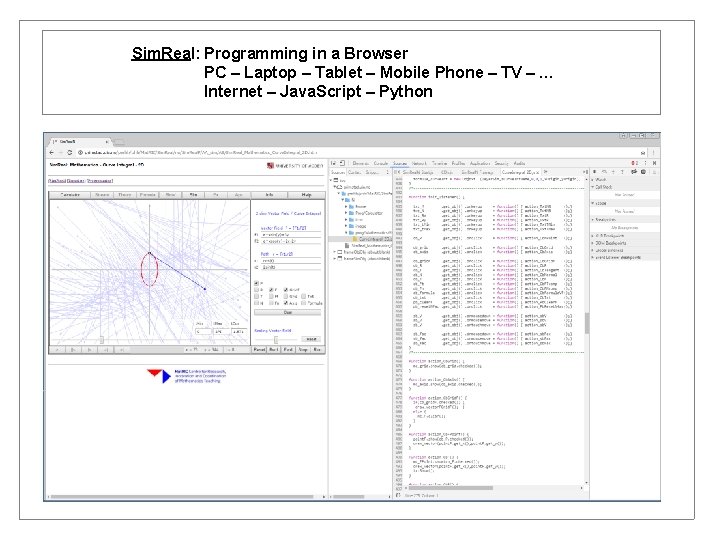Click the Info button in SimReal toolbar
The height and width of the screenshot is (540, 720).
(x=270, y=195)
